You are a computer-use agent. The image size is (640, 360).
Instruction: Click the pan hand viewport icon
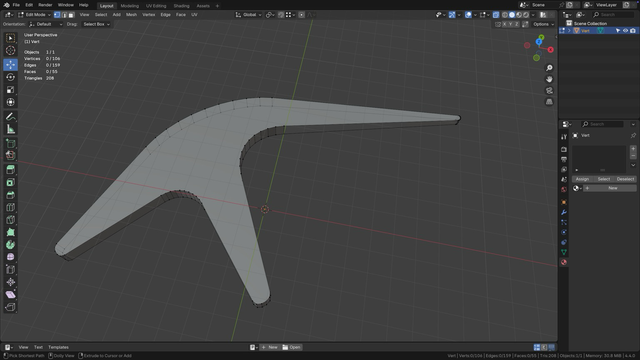coord(549,79)
